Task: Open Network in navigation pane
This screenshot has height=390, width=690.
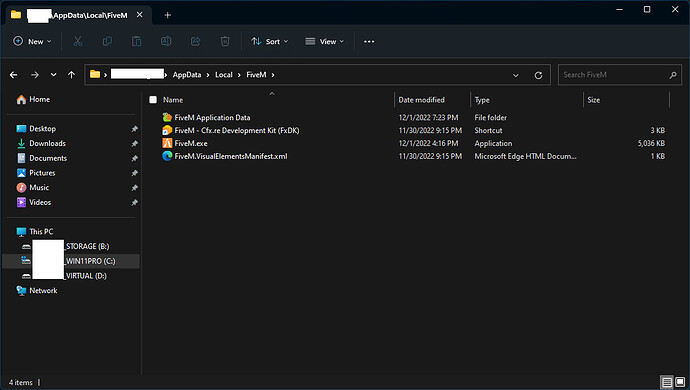Action: tap(43, 291)
